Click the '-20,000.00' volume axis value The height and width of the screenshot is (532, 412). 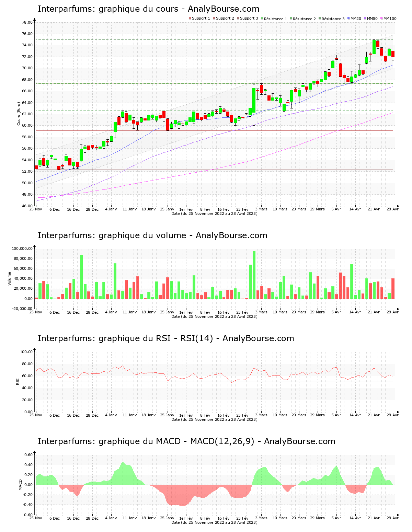(22, 309)
